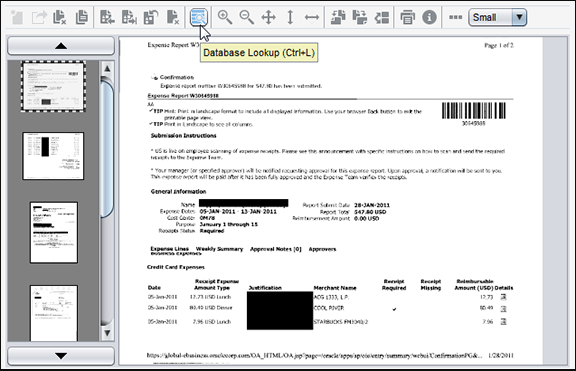
Task: Click thumbnail scrollbar down arrow
Action: [x=107, y=333]
